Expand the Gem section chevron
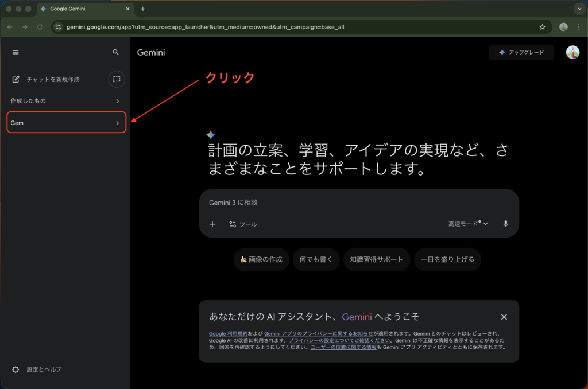The image size is (588, 389). pyautogui.click(x=117, y=123)
